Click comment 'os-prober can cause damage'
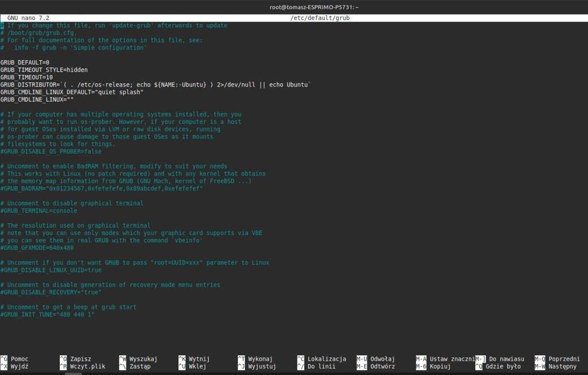Image resolution: width=588 pixels, height=375 pixels. (x=107, y=137)
